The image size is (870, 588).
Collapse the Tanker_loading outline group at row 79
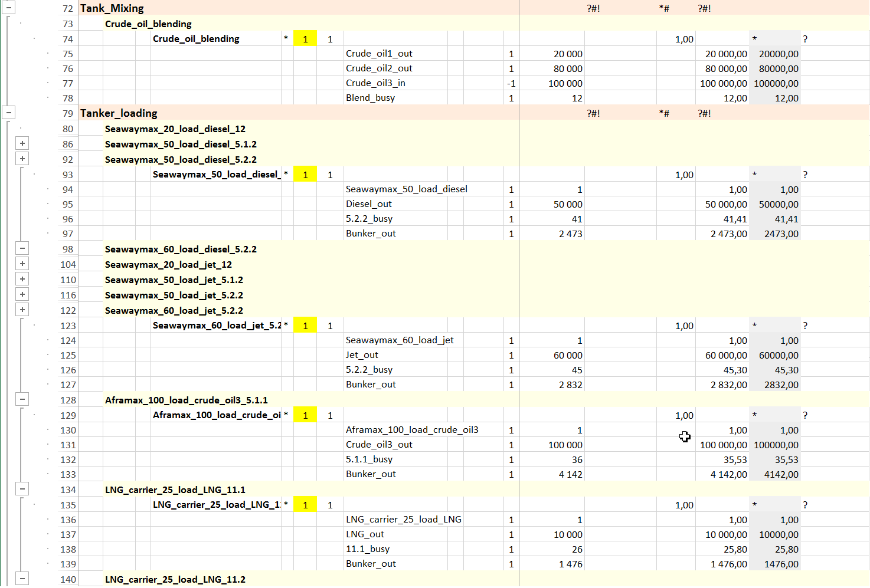coord(9,112)
